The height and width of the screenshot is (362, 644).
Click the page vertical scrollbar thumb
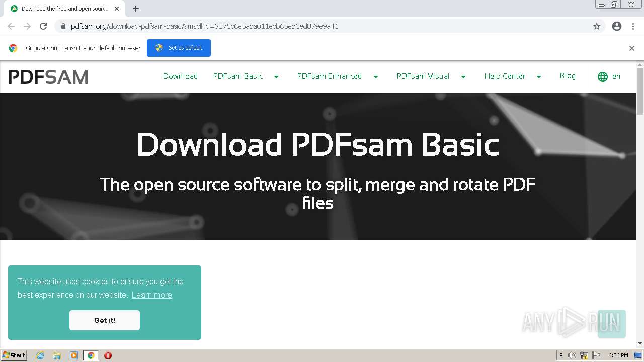tap(640, 92)
